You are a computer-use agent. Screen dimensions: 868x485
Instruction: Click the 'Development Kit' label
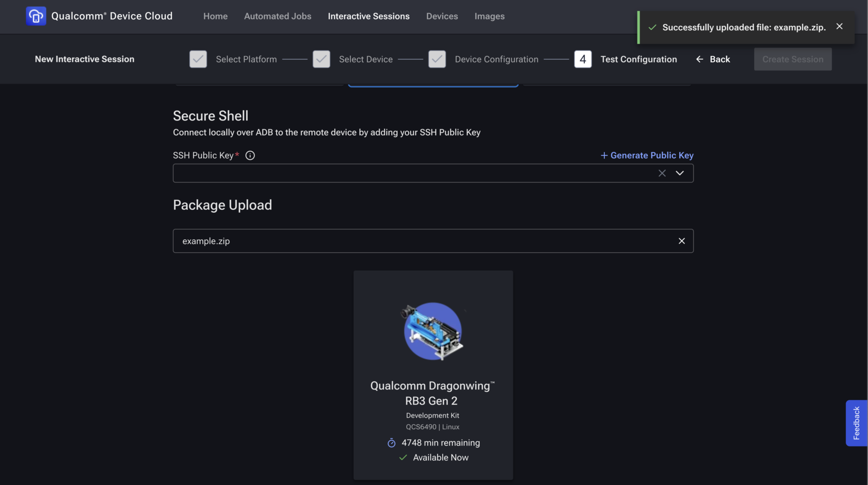pos(432,416)
